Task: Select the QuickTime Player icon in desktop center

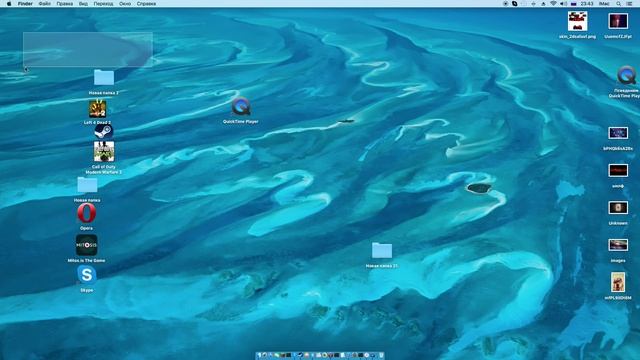Action: point(241,107)
